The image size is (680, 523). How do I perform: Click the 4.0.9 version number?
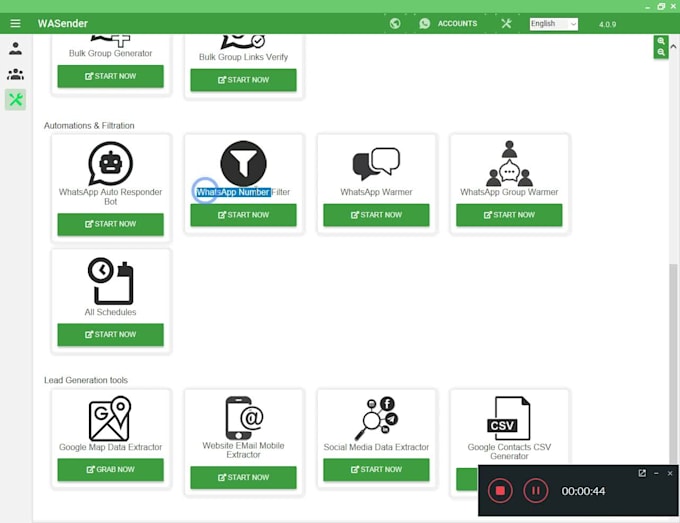click(x=607, y=24)
